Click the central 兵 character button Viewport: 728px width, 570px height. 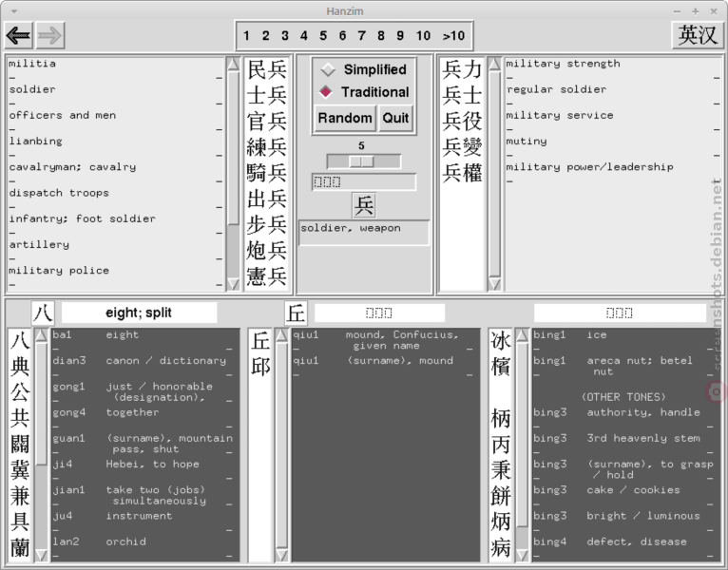(364, 205)
